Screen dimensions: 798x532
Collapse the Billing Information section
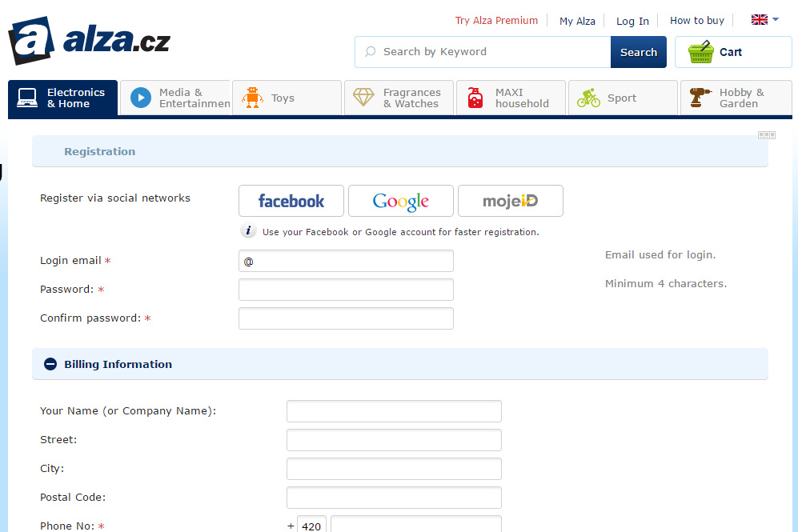pos(50,364)
